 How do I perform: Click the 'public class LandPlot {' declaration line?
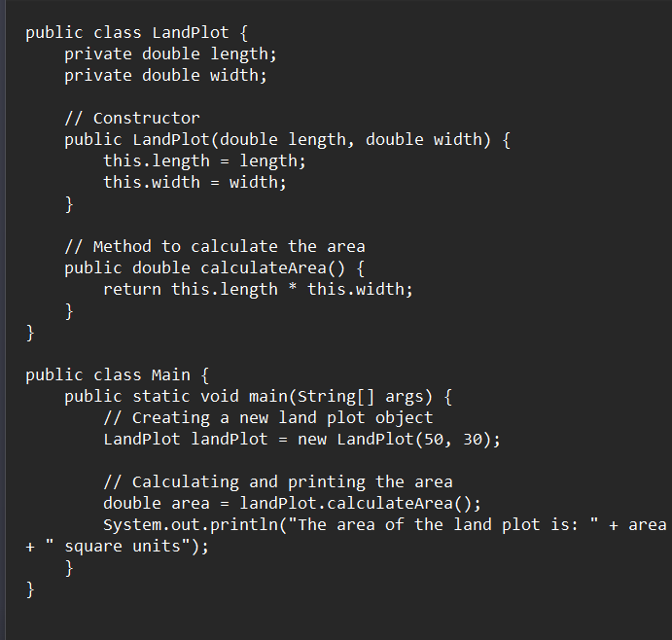(137, 33)
